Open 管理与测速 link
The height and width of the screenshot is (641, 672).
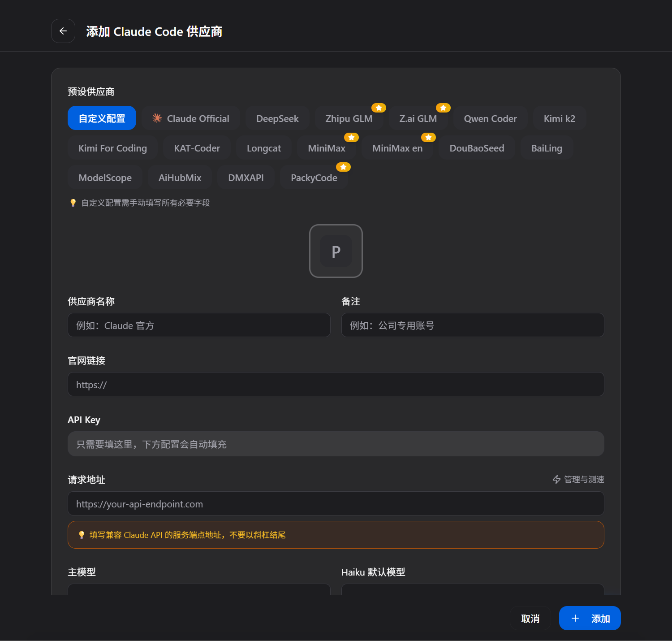[x=583, y=480]
